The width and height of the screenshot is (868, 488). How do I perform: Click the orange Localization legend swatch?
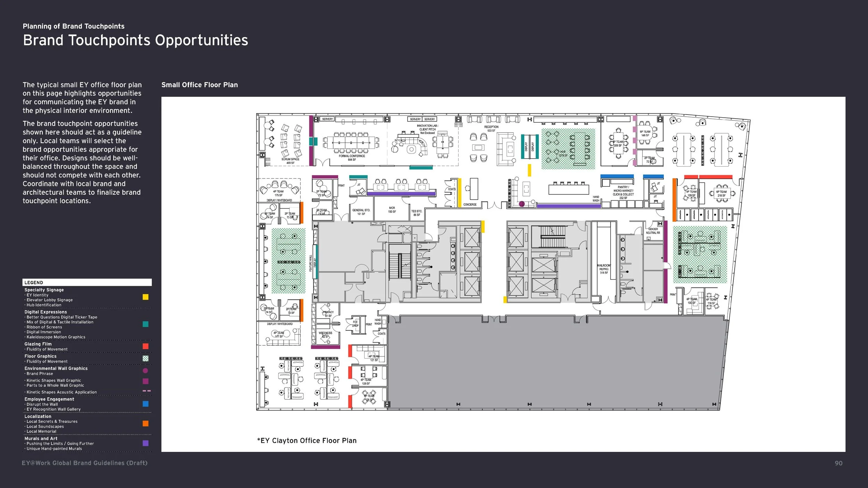[x=145, y=423]
